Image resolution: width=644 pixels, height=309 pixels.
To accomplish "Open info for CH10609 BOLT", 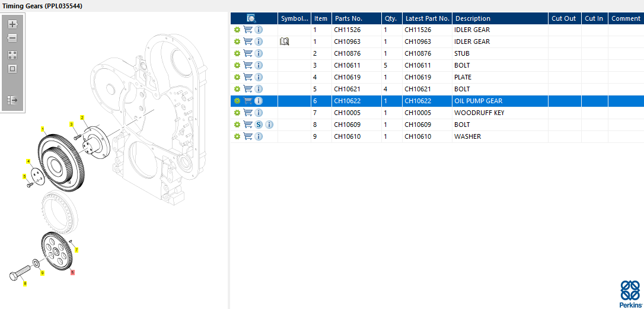I will point(269,125).
